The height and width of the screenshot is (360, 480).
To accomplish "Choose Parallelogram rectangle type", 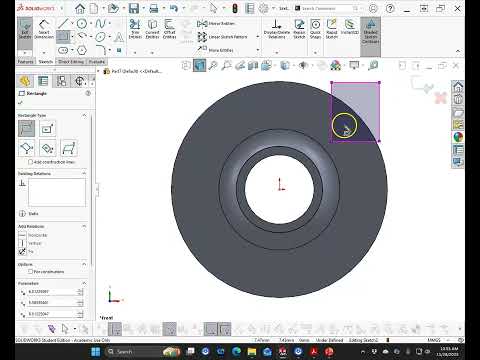I will click(69, 148).
